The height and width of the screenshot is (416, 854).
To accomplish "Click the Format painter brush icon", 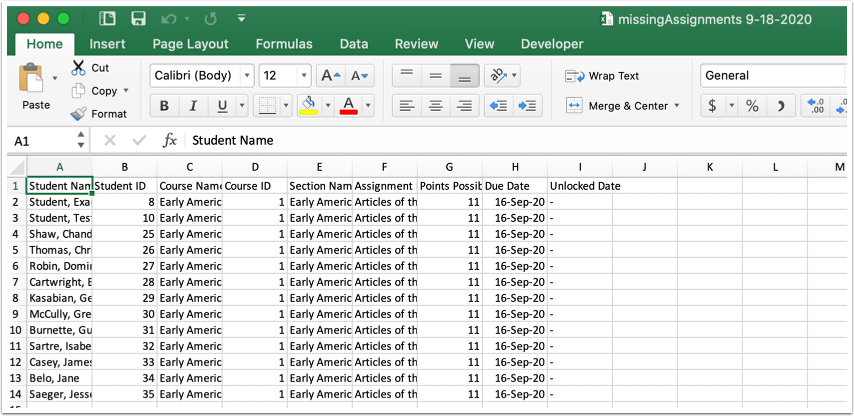I will coord(78,114).
